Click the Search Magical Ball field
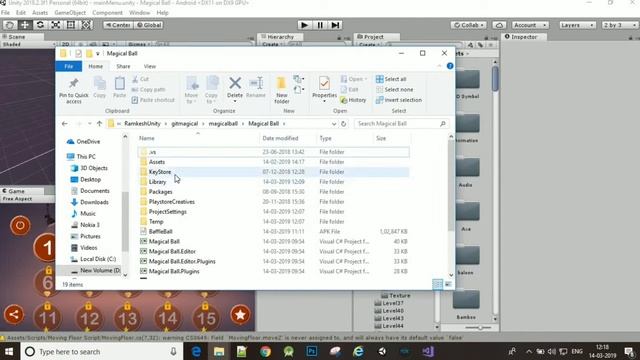 [401, 124]
